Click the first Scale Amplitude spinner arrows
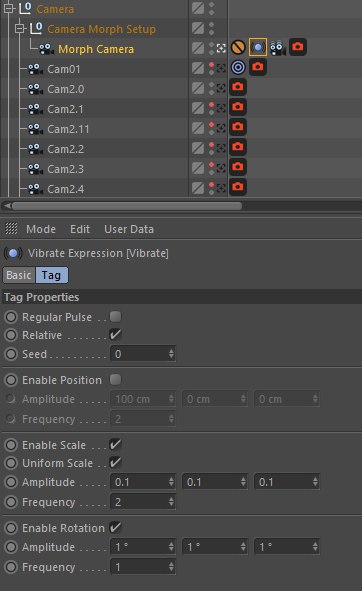362x591 pixels. point(171,482)
